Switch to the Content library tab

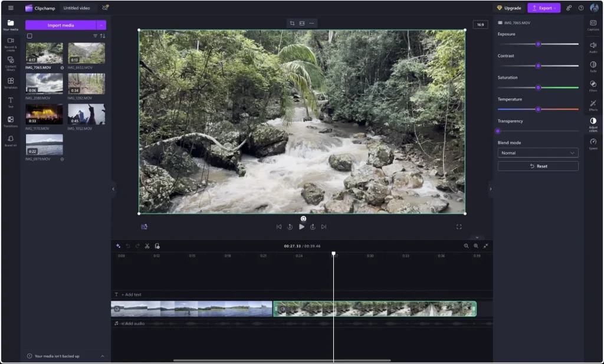(11, 62)
